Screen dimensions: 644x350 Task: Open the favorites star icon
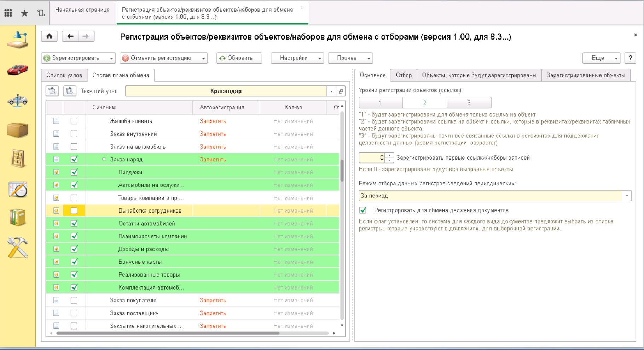coord(24,13)
